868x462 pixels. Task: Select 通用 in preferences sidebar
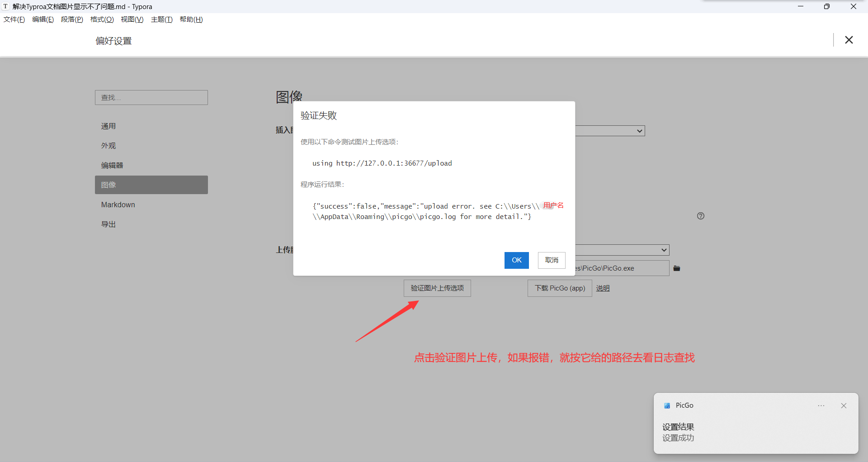[151, 126]
